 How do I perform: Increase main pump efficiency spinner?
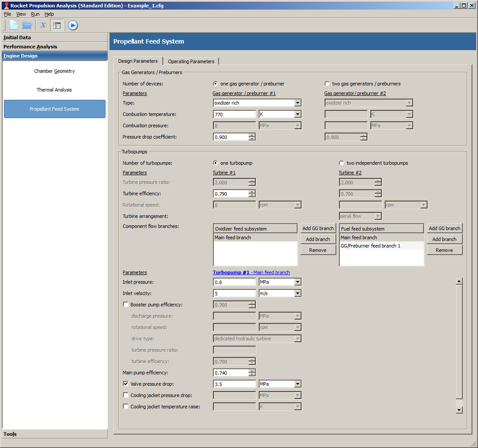252,371
